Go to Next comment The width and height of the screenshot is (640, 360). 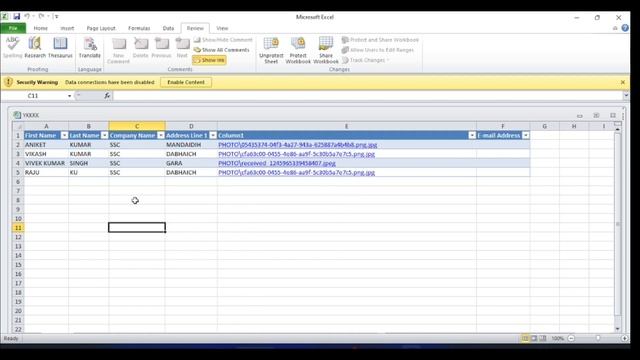click(x=182, y=47)
